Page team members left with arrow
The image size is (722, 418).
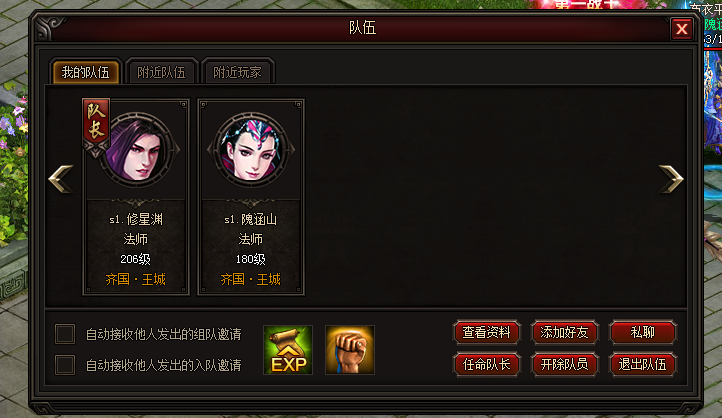pyautogui.click(x=61, y=179)
